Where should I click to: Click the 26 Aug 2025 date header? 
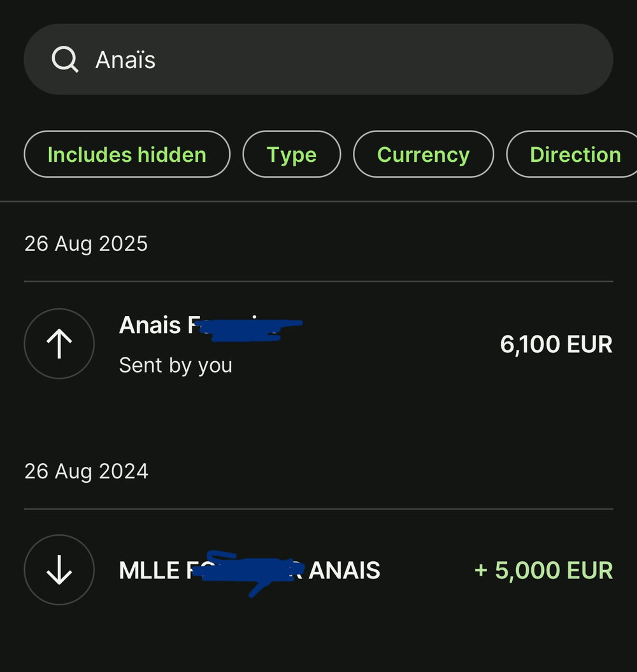pyautogui.click(x=86, y=244)
